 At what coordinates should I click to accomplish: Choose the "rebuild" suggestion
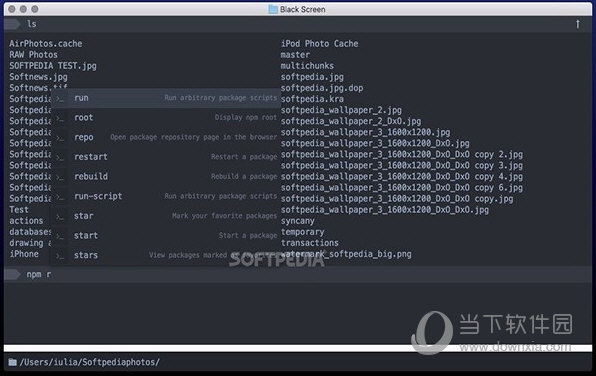[166, 177]
